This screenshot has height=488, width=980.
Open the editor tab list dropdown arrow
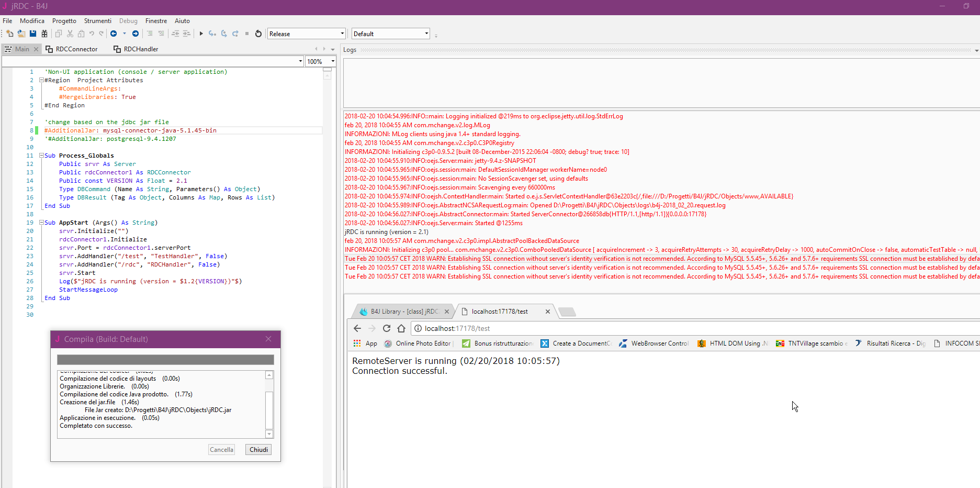(333, 49)
